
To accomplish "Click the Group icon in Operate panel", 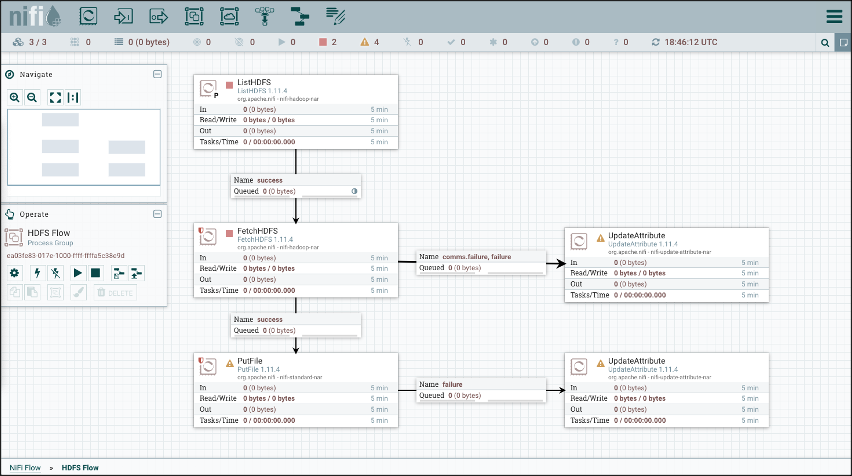I will click(x=55, y=292).
